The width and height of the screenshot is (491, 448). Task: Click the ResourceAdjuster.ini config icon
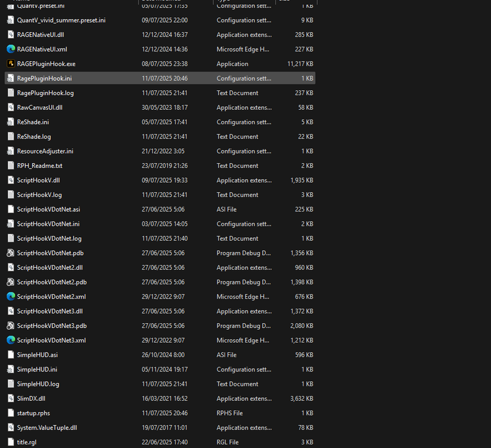(11, 151)
